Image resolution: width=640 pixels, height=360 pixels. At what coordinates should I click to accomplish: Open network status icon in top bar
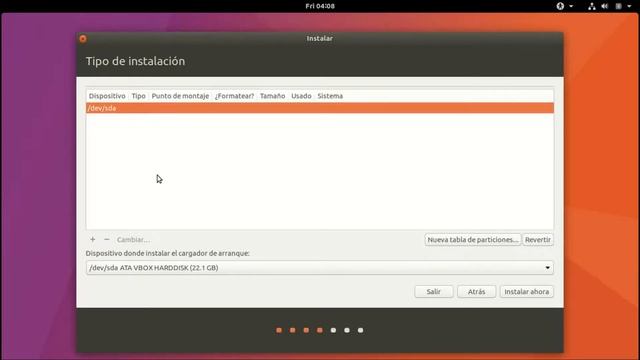(x=591, y=6)
